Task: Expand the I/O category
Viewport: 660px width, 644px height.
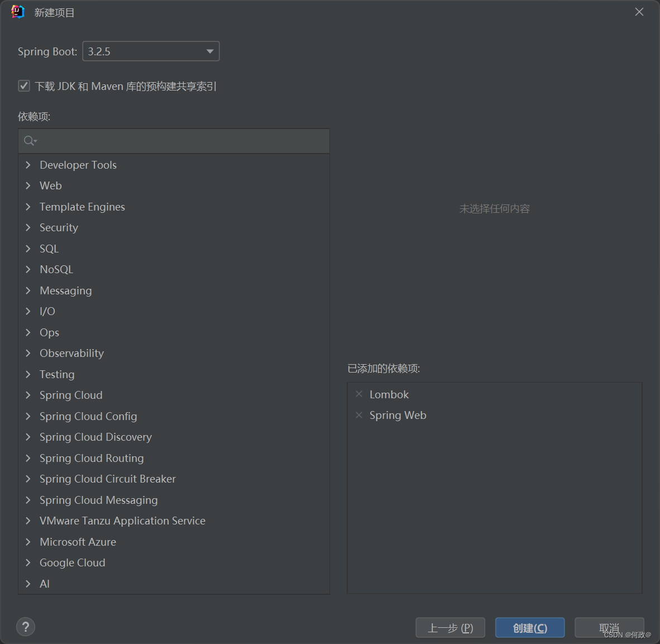Action: tap(28, 311)
